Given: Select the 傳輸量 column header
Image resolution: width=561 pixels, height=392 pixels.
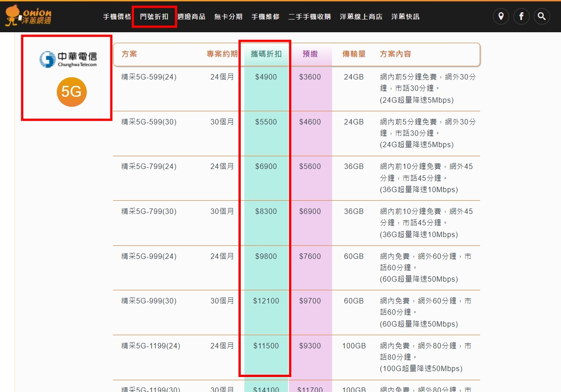Looking at the screenshot, I should [x=354, y=54].
